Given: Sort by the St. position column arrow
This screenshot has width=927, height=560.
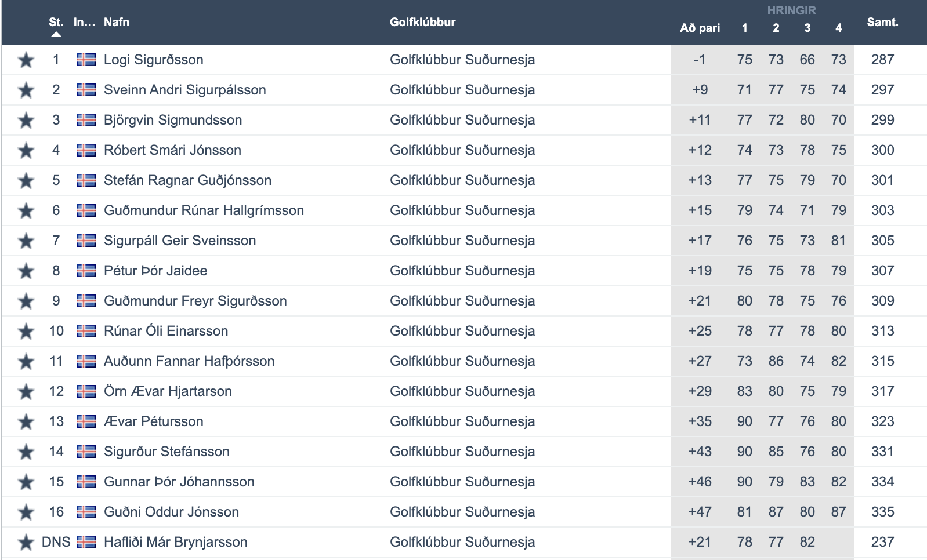Looking at the screenshot, I should (56, 34).
